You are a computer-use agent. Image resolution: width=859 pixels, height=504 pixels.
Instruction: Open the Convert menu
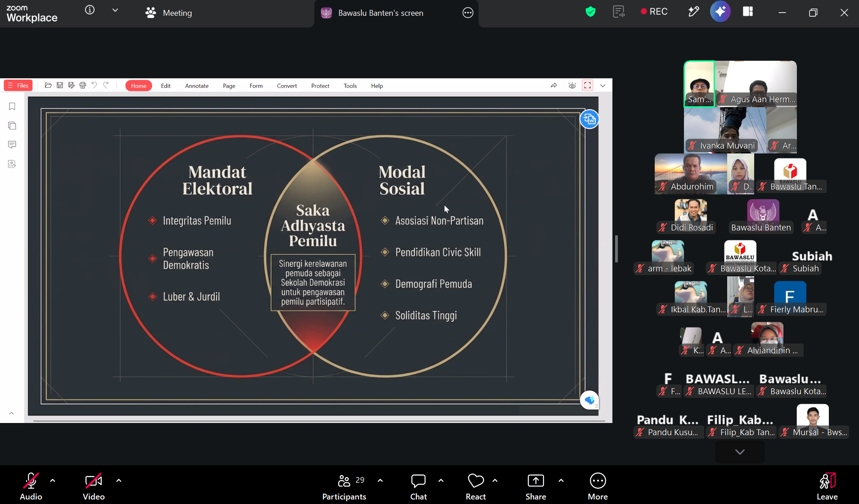(287, 85)
